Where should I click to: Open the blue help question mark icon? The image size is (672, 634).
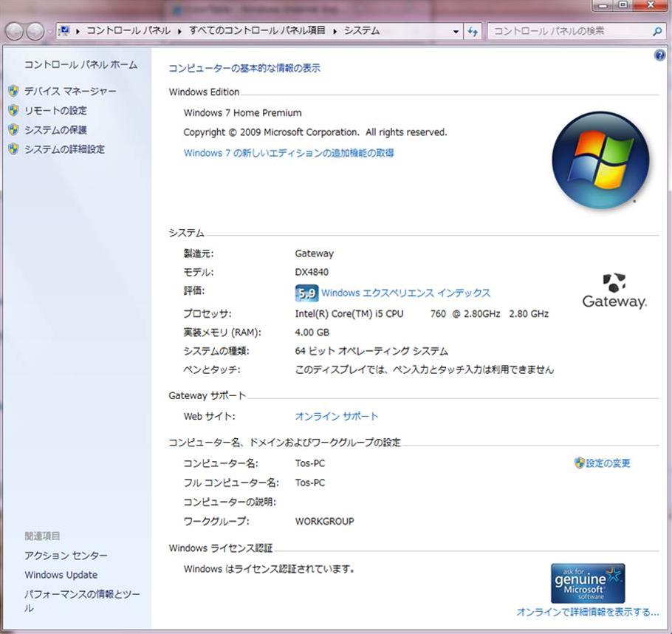click(660, 55)
